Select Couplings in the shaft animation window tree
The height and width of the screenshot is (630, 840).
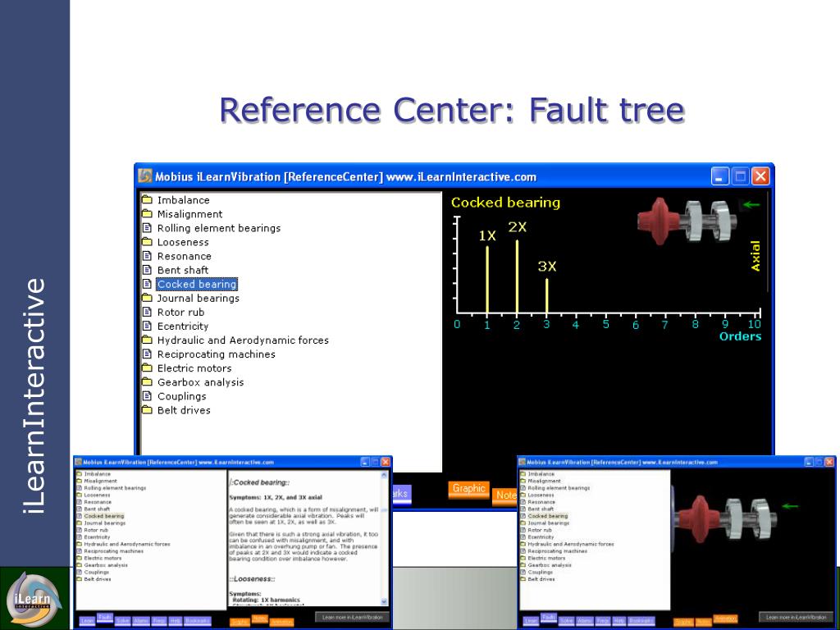pyautogui.click(x=540, y=572)
